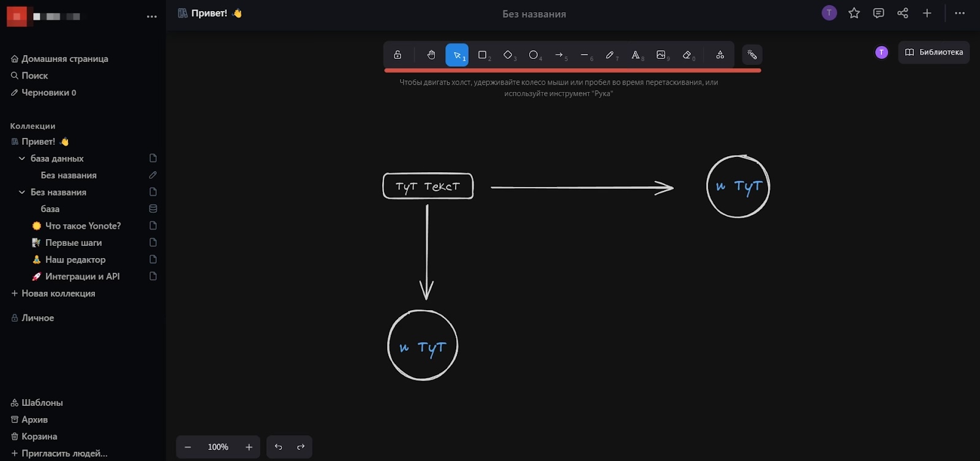Viewport: 980px width, 461px height.
Task: Select the Pencil draw tool
Action: 610,55
